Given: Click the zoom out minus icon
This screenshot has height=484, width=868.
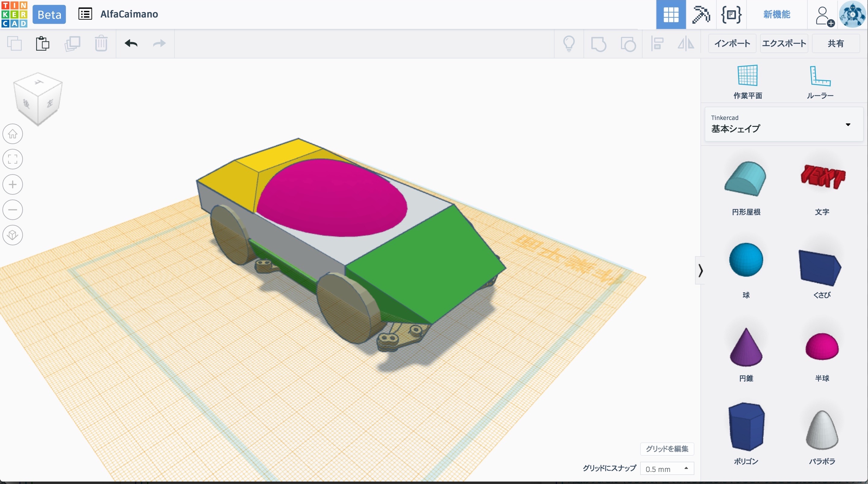Looking at the screenshot, I should coord(13,210).
